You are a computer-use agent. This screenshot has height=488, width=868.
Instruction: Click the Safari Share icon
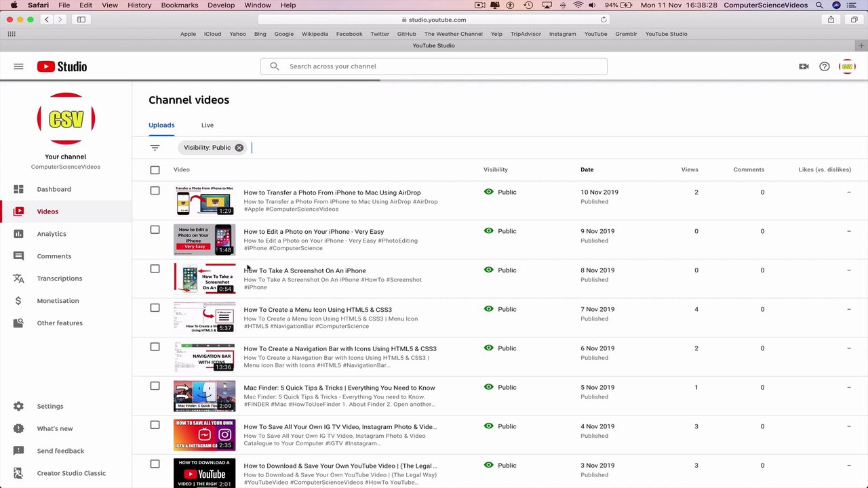point(831,20)
